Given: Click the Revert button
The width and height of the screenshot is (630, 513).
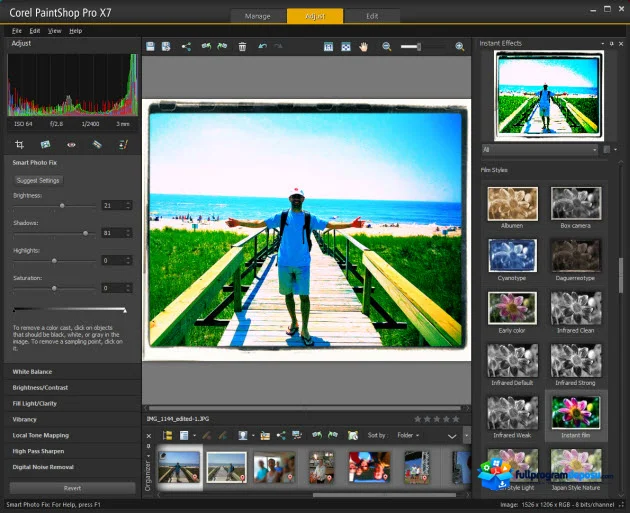Looking at the screenshot, I should pos(72,488).
